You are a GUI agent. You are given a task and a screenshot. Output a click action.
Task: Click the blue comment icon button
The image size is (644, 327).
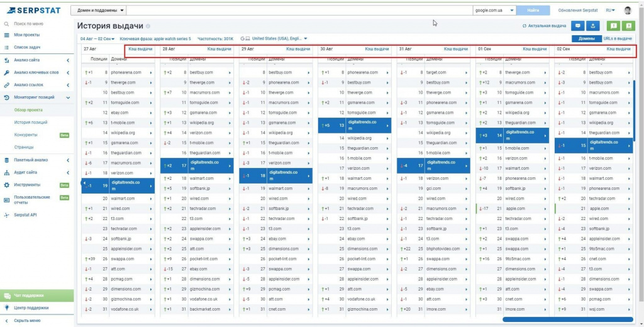pos(577,26)
